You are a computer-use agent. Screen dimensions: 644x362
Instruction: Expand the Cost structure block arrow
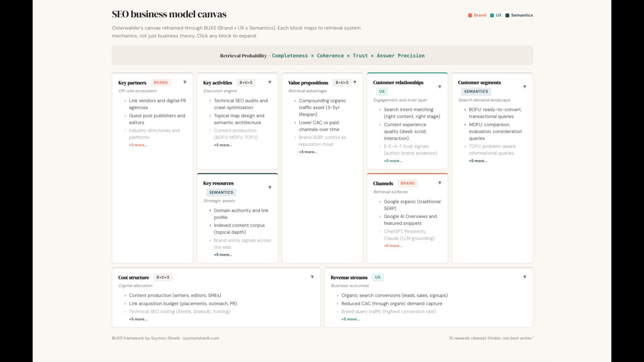312,277
